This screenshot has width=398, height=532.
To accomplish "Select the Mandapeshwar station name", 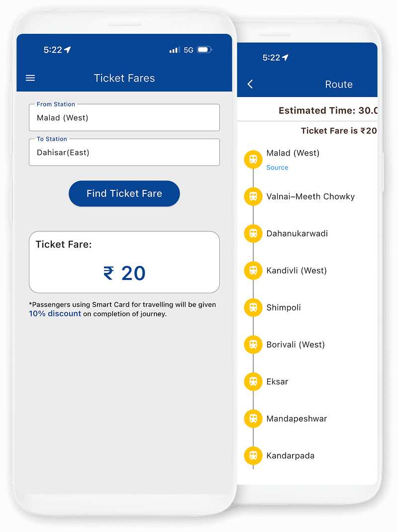I will 297,419.
